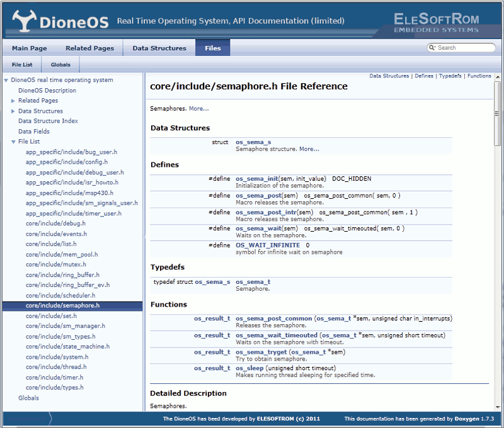Open core/include/ring_buffer.h file

click(x=62, y=275)
